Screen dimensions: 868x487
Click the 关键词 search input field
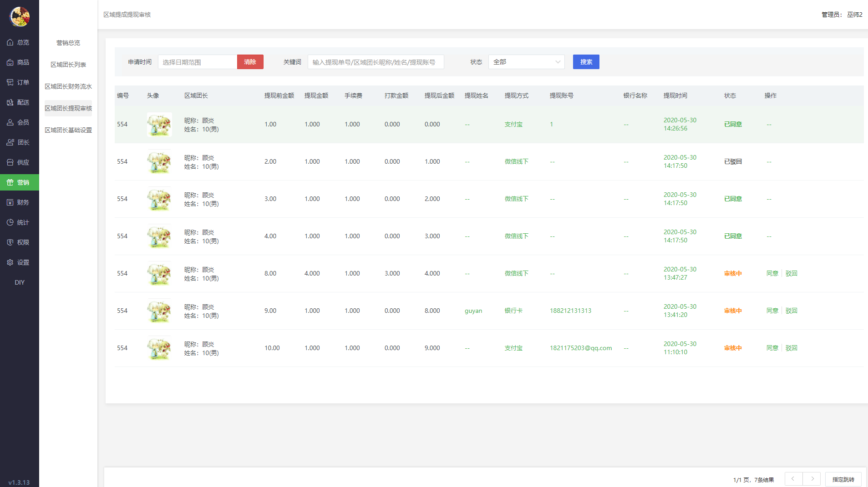[x=376, y=62]
